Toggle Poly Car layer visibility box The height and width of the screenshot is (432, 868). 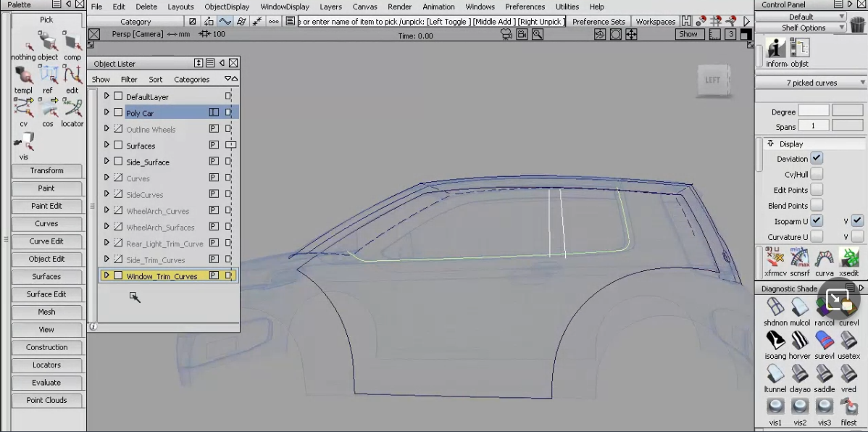(x=118, y=112)
